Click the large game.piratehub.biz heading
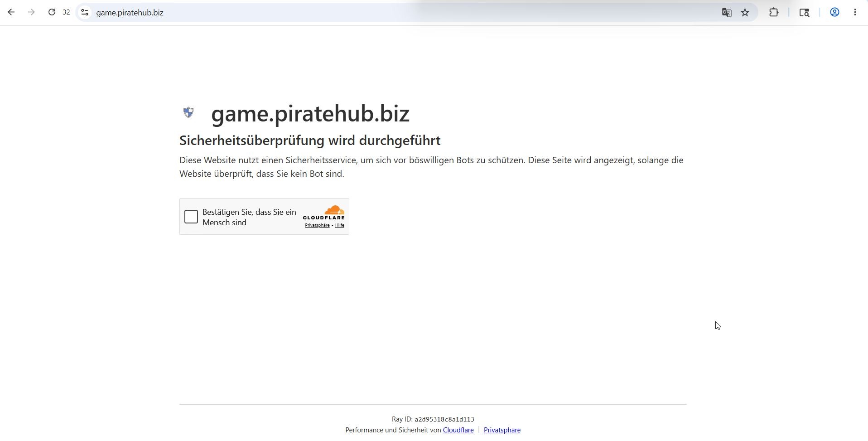 (310, 113)
